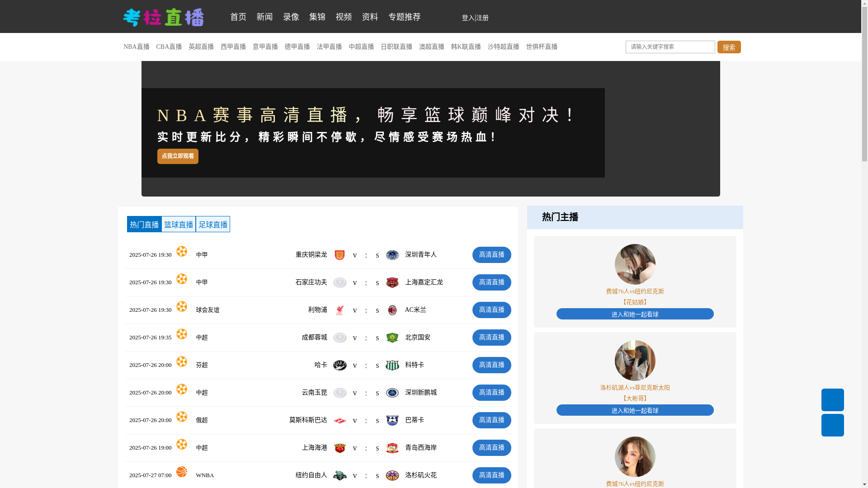868x488 pixels.
Task: Click the 利物浦 team crest
Action: (x=340, y=310)
